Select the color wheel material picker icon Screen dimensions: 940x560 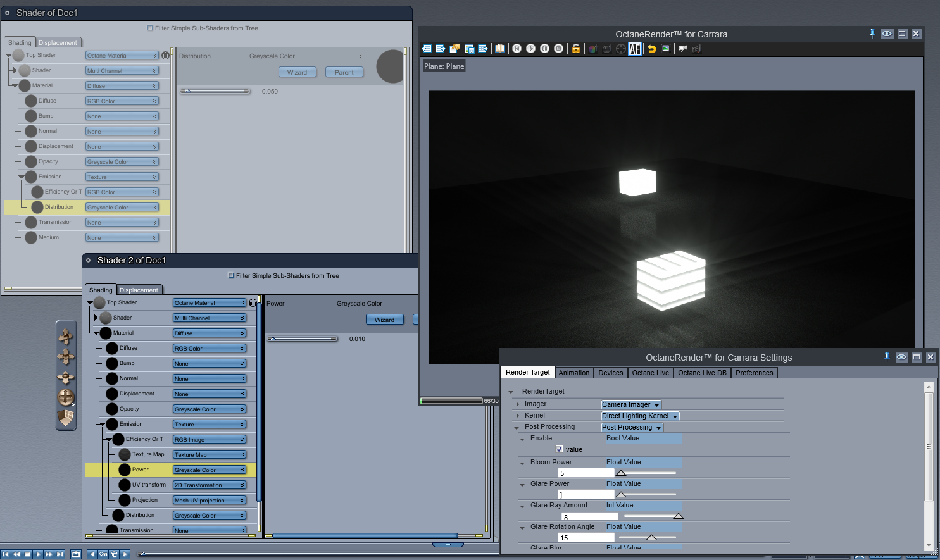pyautogui.click(x=592, y=49)
